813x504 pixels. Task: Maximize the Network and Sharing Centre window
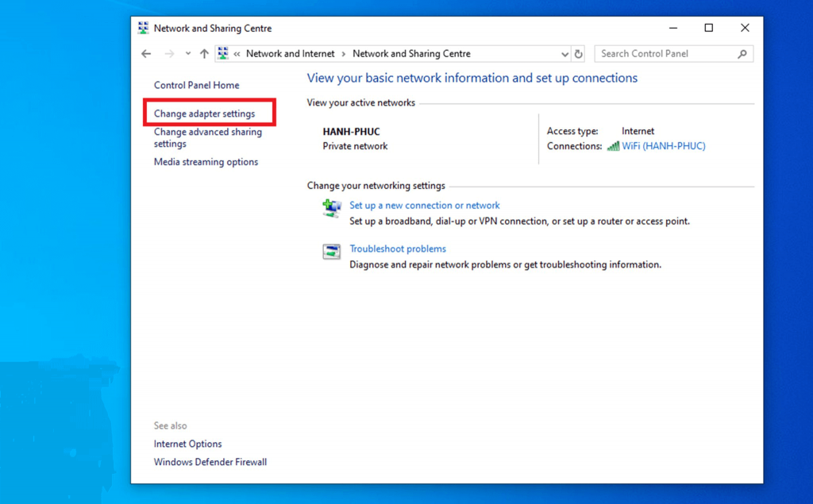[x=709, y=28]
